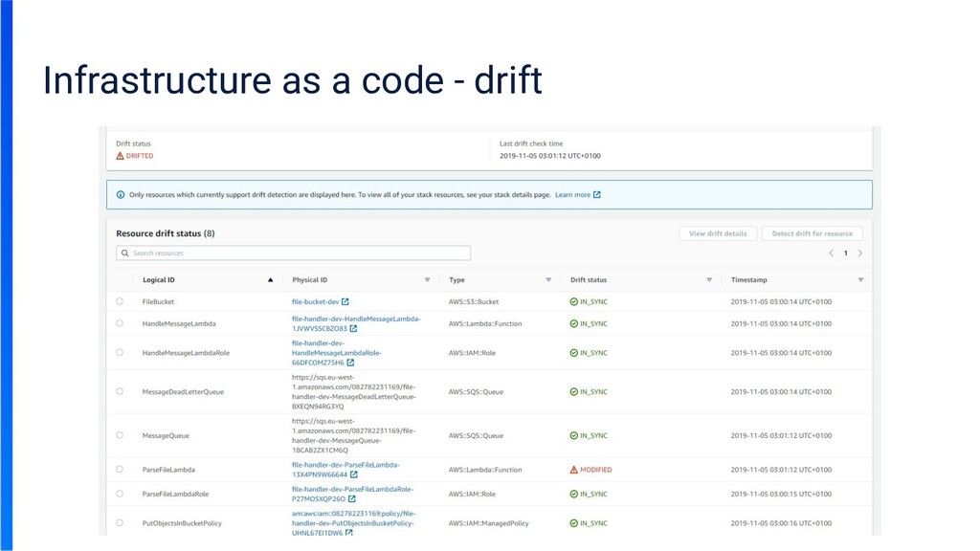The width and height of the screenshot is (980, 551).
Task: Click MessageDeadLetterQueue logical ID text
Action: [183, 391]
